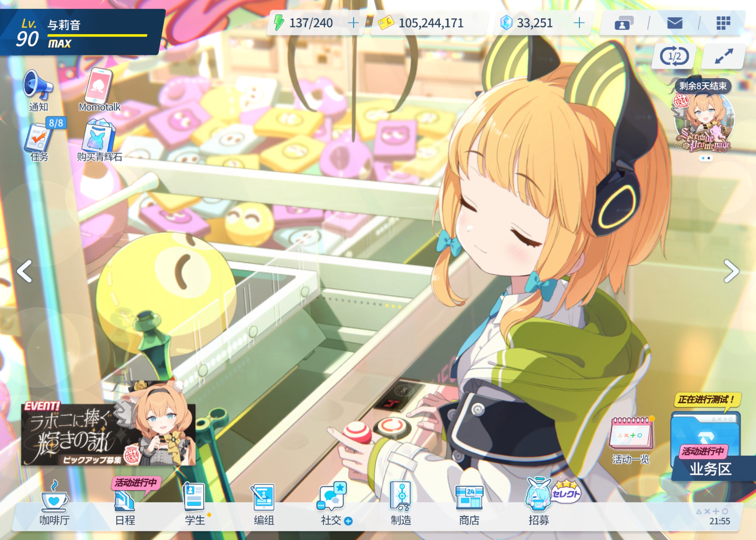Toggle fullscreen with the expand arrows
The height and width of the screenshot is (540, 756).
coord(723,56)
